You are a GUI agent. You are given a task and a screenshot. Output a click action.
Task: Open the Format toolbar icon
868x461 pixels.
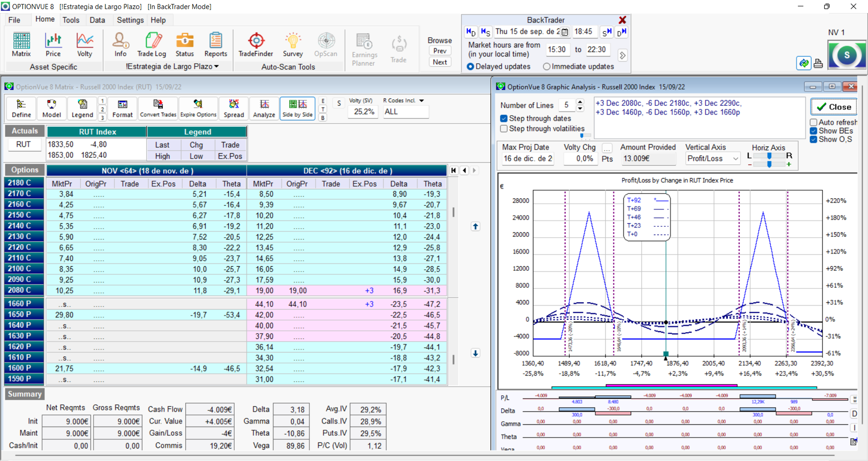[x=122, y=108]
